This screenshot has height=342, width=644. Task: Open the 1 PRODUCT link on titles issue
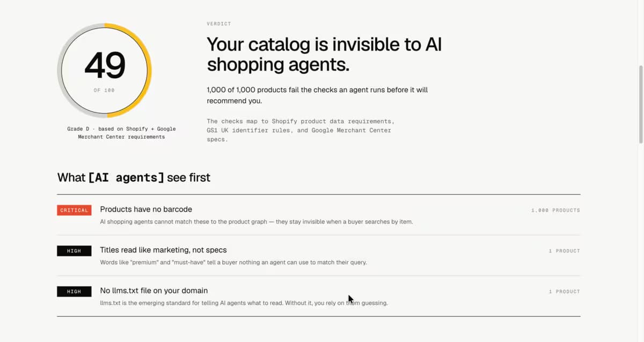(564, 250)
